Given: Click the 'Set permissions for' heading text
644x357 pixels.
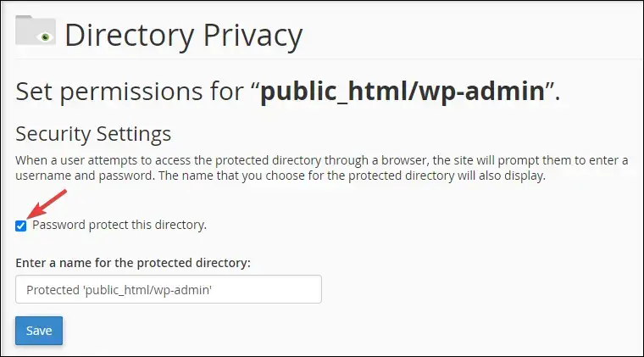Looking at the screenshot, I should (130, 92).
